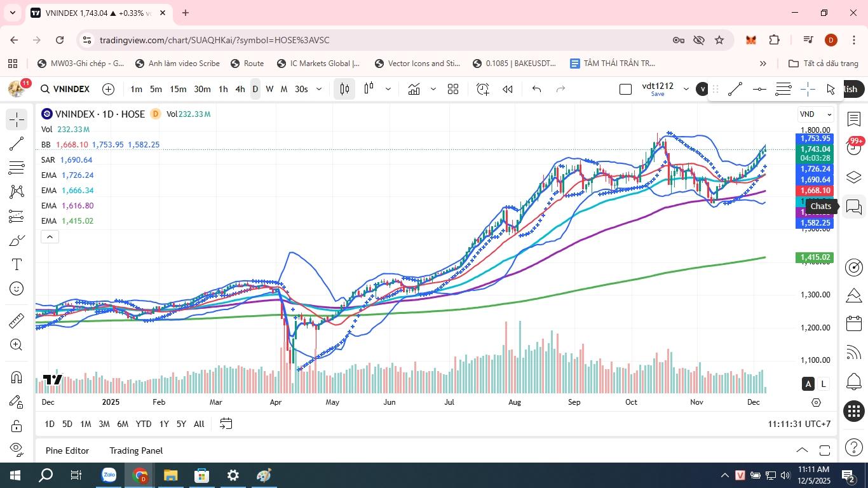Open the layout grid selector
The width and height of the screenshot is (868, 488).
(x=453, y=90)
